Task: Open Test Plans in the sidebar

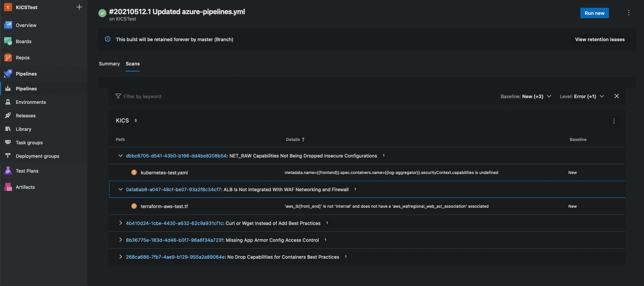Action: (x=27, y=171)
